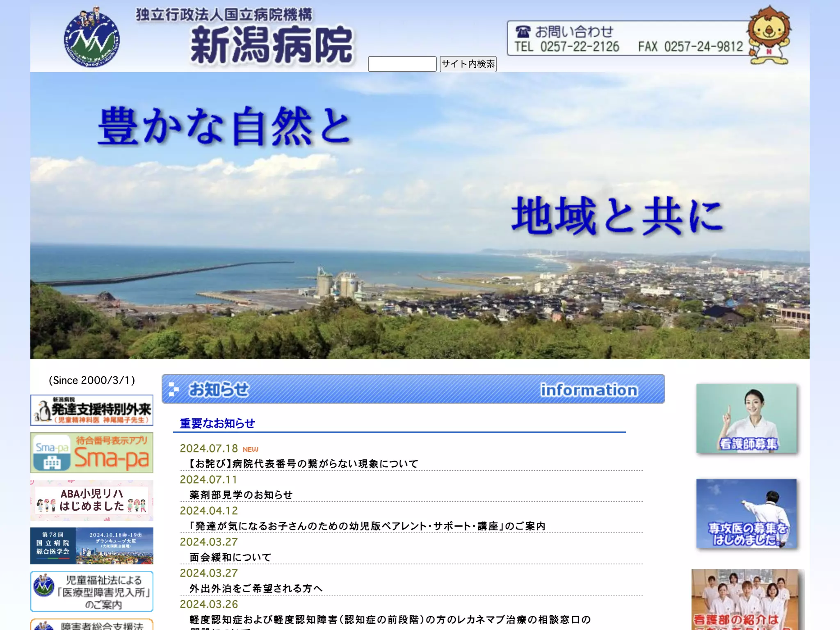Screen dimensions: 840x630
Task: Click the lion mascot character image
Action: [769, 35]
